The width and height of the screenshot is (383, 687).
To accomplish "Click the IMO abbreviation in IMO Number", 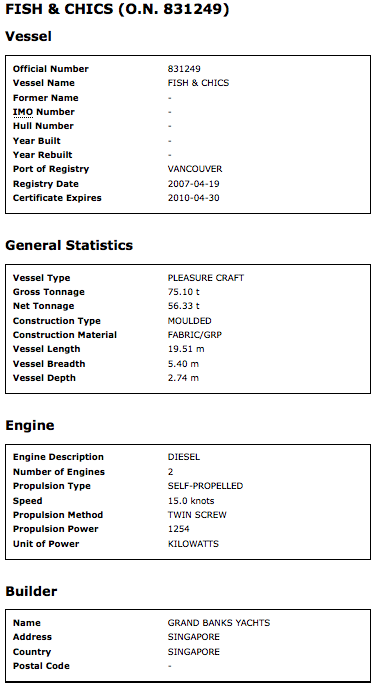I will pos(23,112).
